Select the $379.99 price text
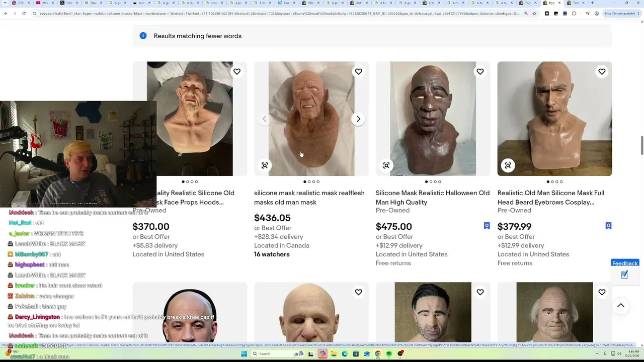Screen dimensions: 644x362 pos(514,227)
